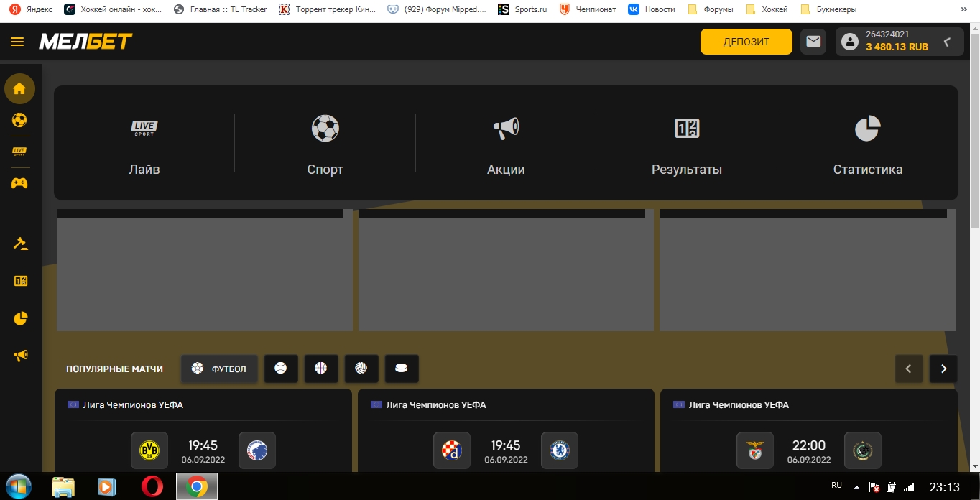Screen dimensions: 980x500
Task: Open second Лига Чемпионов УЕФА card title
Action: pyautogui.click(x=436, y=405)
